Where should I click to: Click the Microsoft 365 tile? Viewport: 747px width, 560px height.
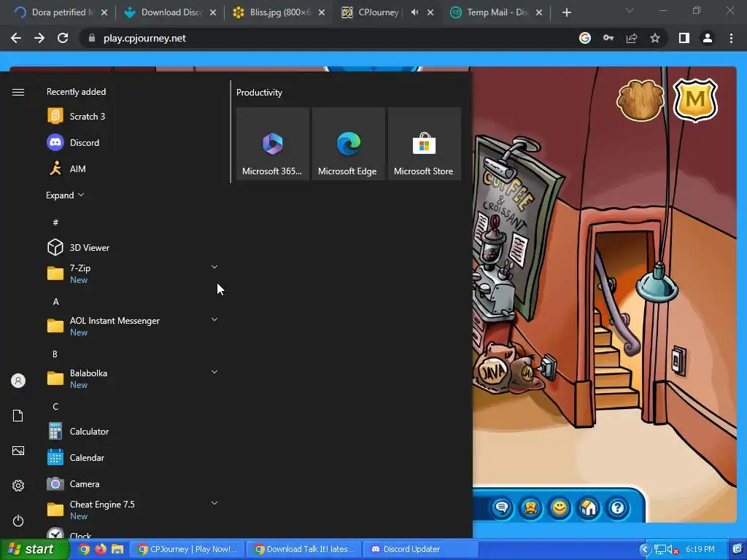pos(273,144)
